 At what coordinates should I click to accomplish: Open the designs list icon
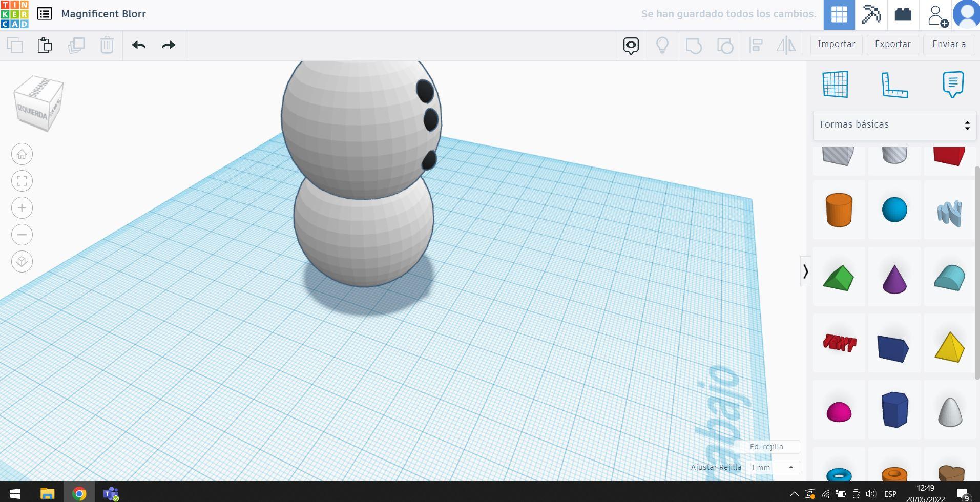coord(45,14)
